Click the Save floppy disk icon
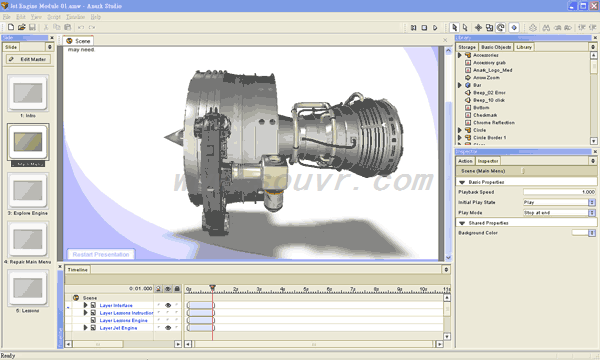The height and width of the screenshot is (360, 600). tap(32, 27)
